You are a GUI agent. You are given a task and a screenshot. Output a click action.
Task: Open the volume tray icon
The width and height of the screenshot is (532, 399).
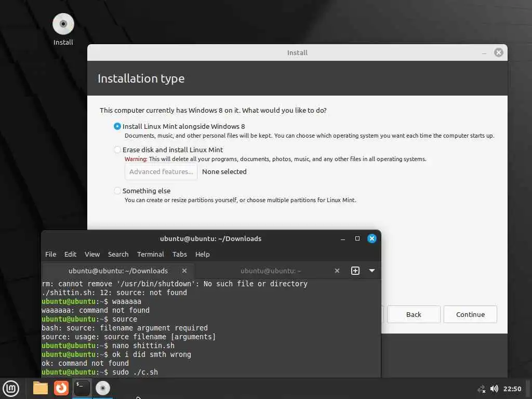495,389
